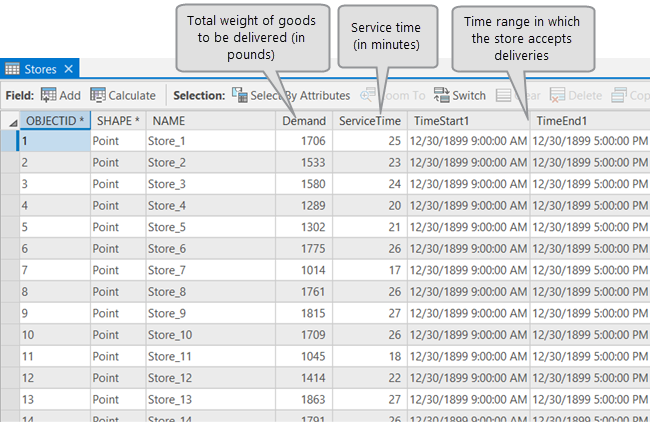Click the ServiceTime column header

[x=369, y=120]
